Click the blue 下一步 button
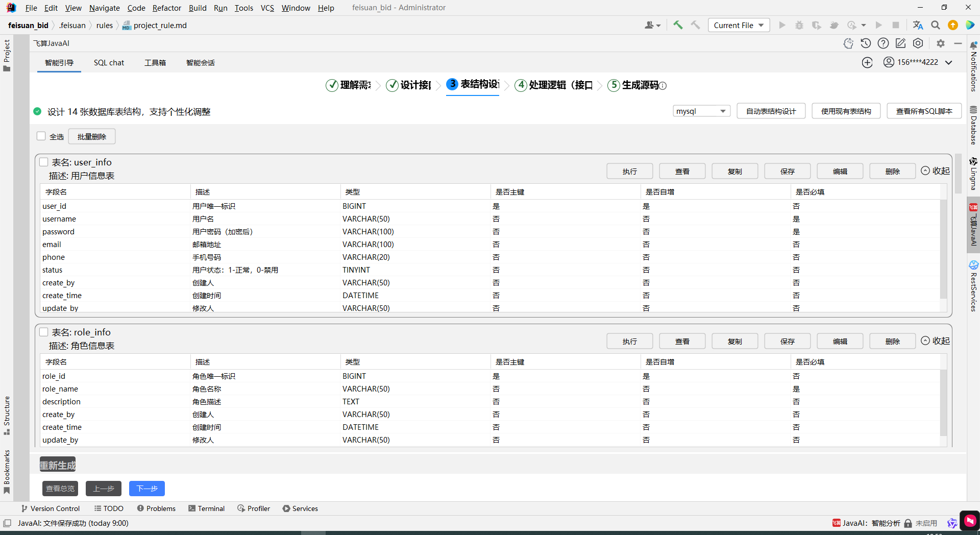Image resolution: width=980 pixels, height=535 pixels. (147, 489)
